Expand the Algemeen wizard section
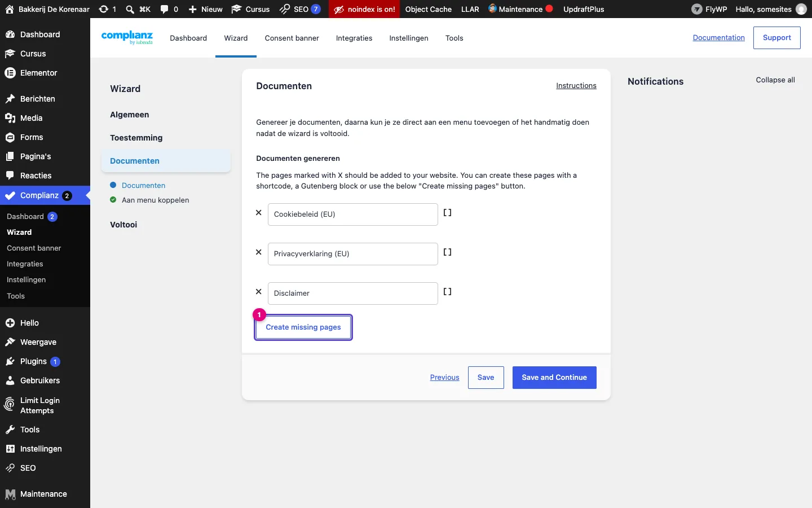Image resolution: width=812 pixels, height=508 pixels. click(130, 115)
